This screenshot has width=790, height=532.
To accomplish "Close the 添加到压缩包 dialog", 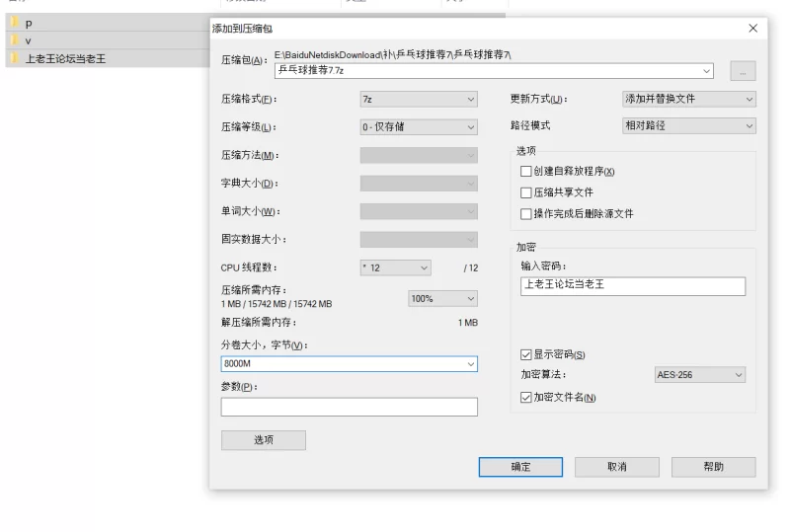I will click(752, 29).
